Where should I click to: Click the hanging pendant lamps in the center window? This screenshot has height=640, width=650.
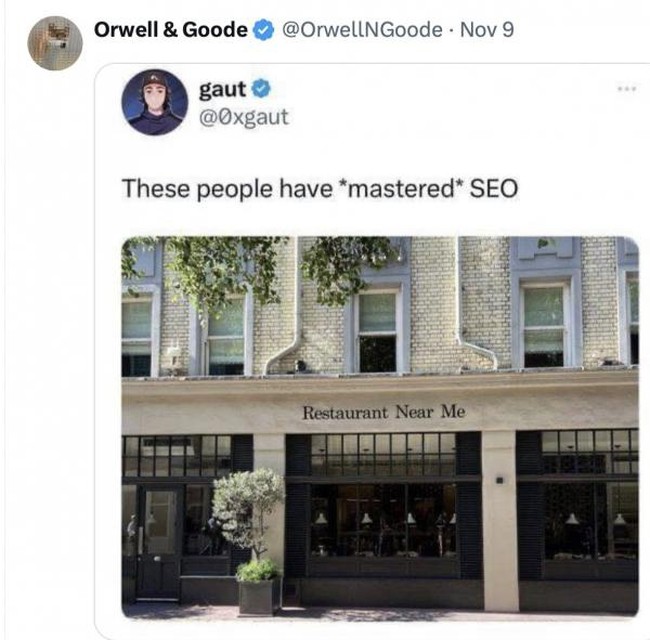[x=386, y=518]
